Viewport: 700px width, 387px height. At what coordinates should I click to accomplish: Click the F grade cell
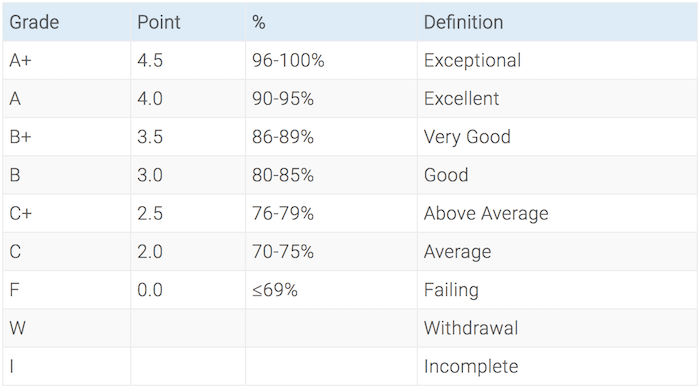point(67,290)
